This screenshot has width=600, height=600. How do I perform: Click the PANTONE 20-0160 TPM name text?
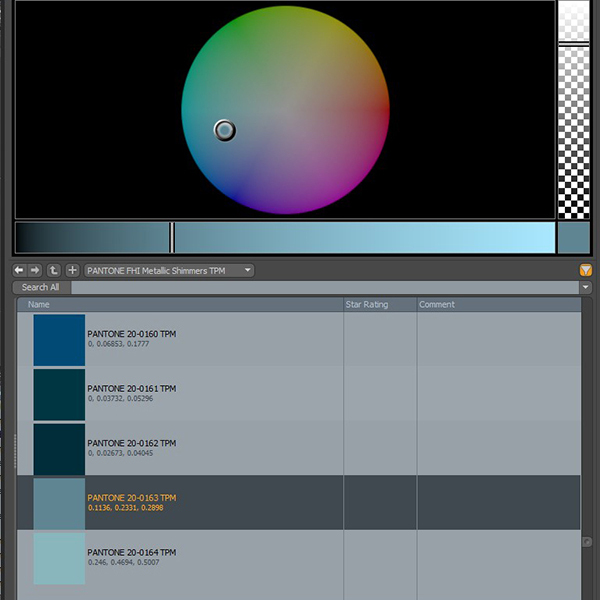[x=132, y=334]
